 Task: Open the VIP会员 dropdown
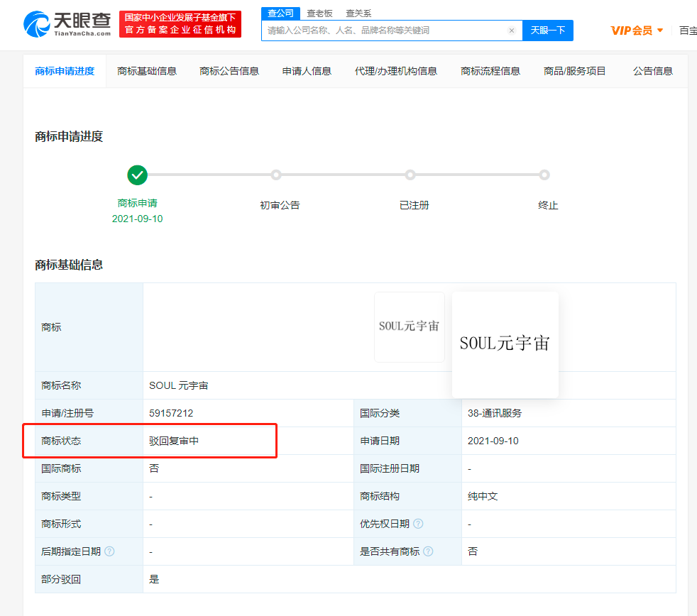[637, 31]
